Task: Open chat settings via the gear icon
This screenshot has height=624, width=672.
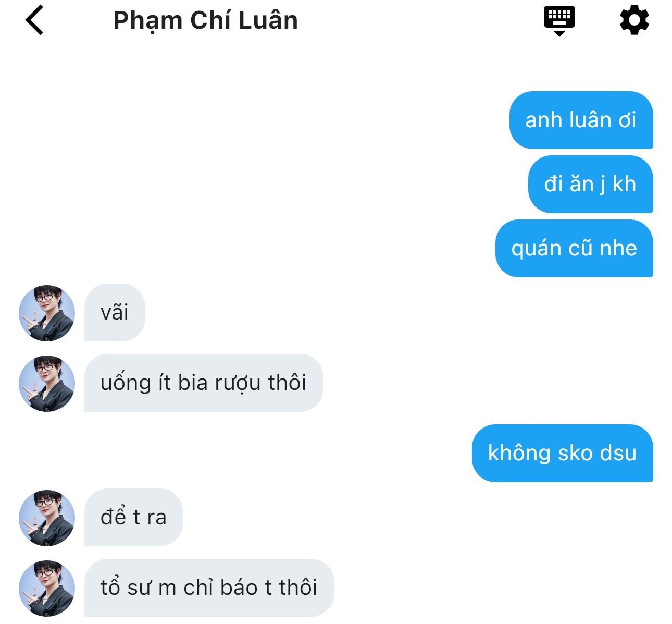Action: click(x=634, y=20)
